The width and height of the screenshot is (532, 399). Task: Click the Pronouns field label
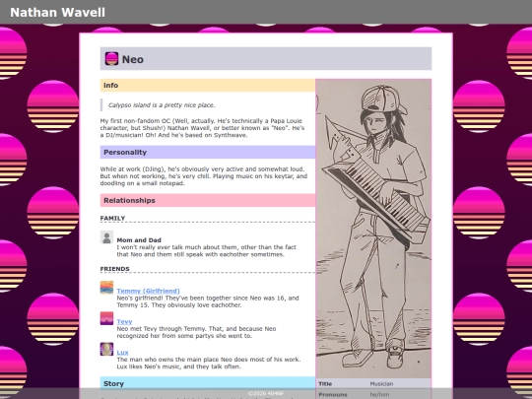pyautogui.click(x=333, y=395)
